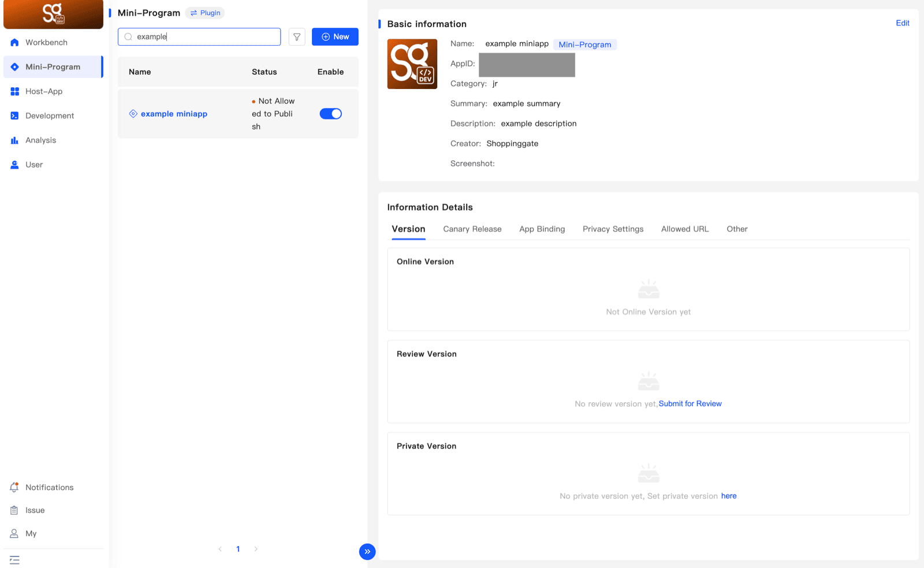Click the Creator value Shoppinggate
924x568 pixels.
coord(512,144)
